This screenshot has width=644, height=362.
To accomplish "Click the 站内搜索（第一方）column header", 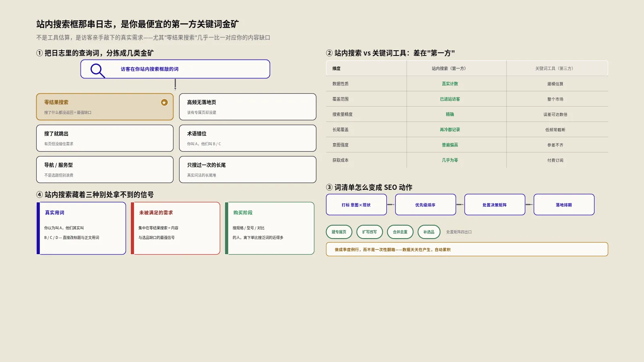I will [456, 68].
